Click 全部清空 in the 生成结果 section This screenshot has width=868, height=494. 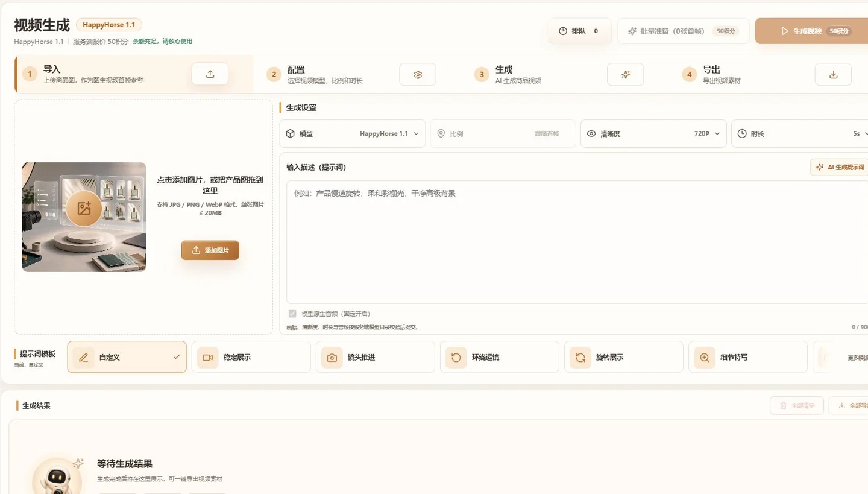click(796, 406)
